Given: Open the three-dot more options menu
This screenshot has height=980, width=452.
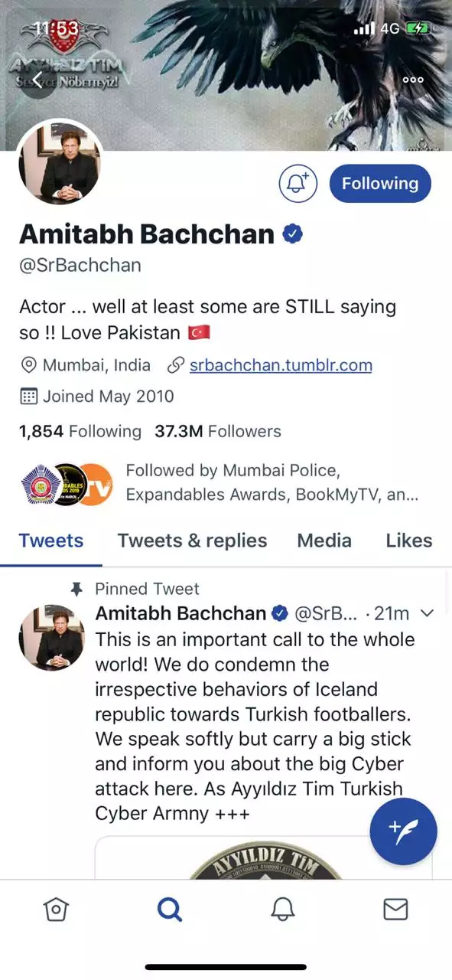Looking at the screenshot, I should click(x=413, y=80).
